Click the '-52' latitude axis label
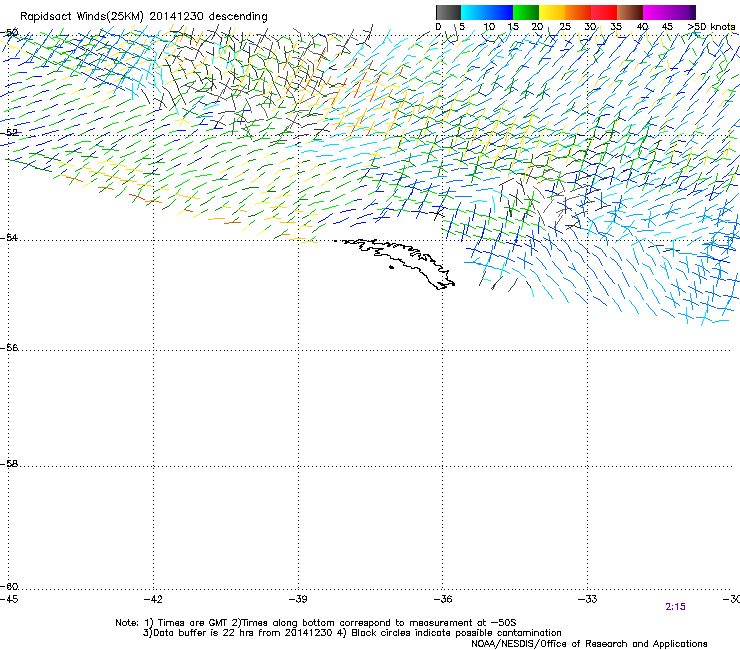The image size is (740, 650). point(9,133)
